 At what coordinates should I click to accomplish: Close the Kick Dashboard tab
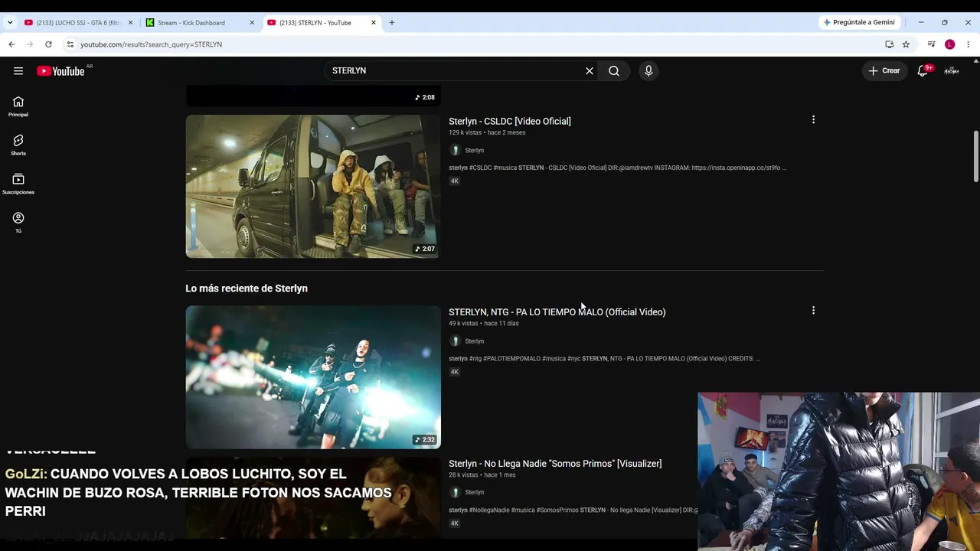click(x=252, y=23)
